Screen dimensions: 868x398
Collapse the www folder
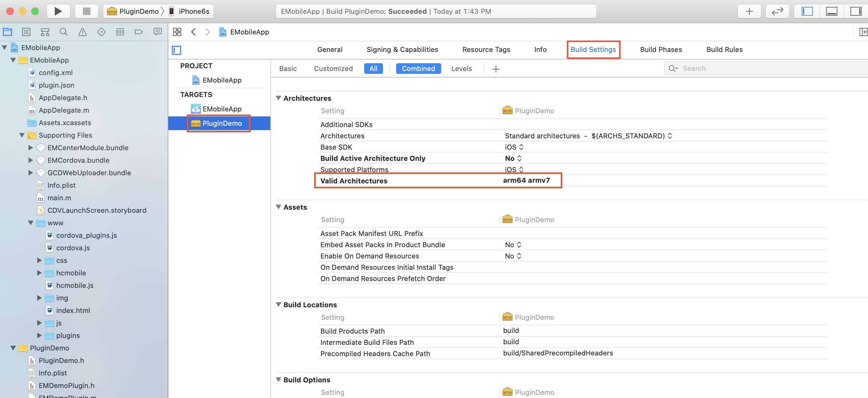point(31,223)
